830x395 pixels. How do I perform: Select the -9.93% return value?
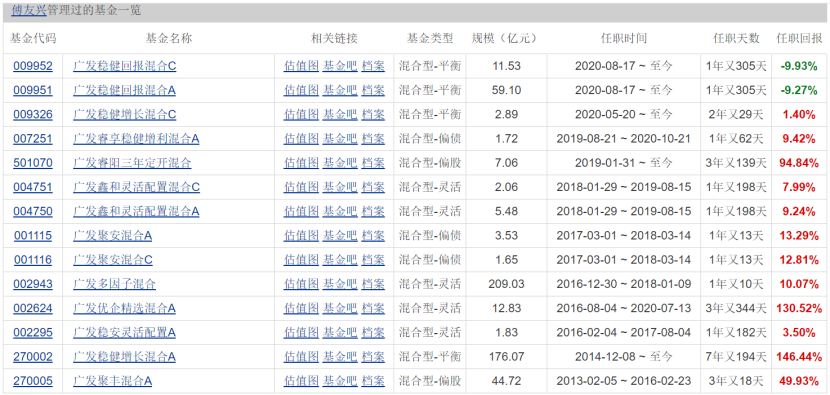799,66
